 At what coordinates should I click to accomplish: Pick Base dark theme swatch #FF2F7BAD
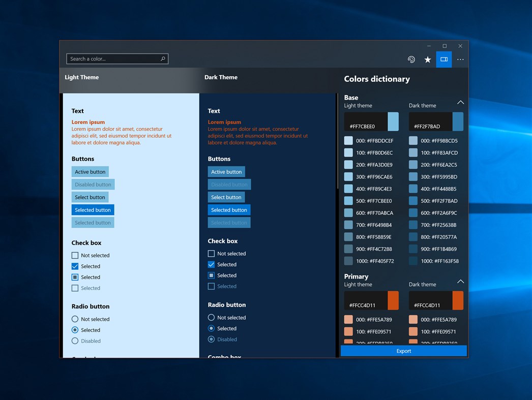[x=436, y=121]
